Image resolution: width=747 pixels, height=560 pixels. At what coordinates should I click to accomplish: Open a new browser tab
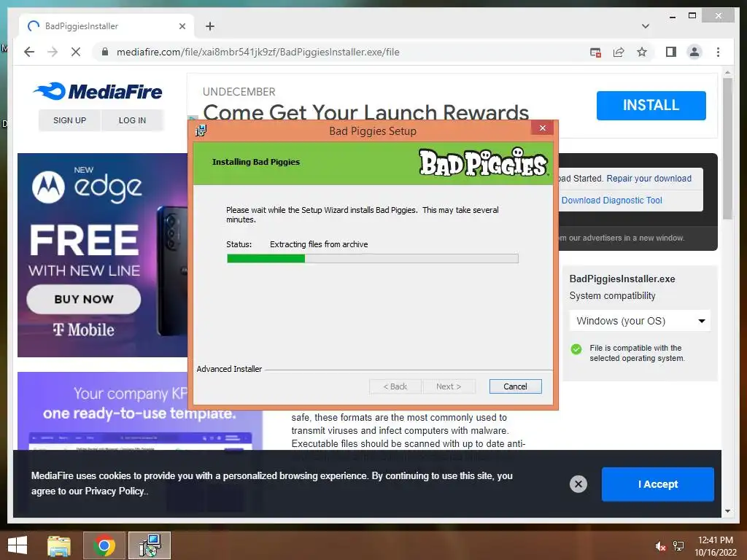(210, 26)
